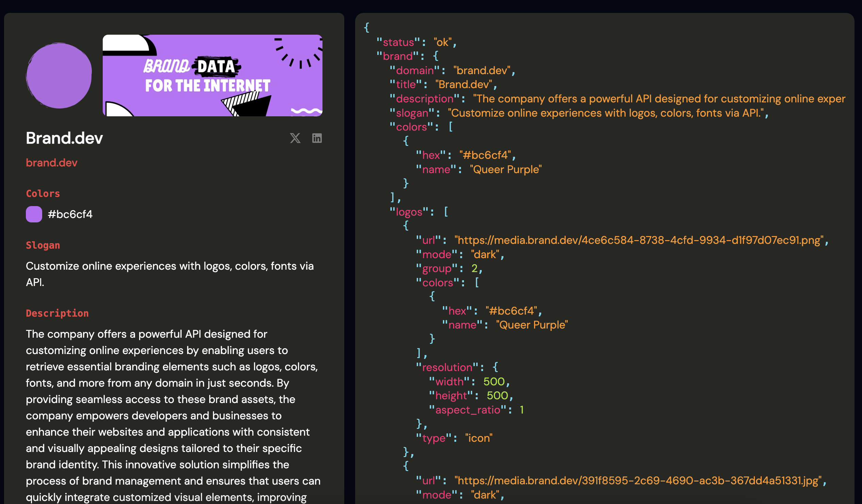862x504 pixels.
Task: Click the "height" value 500
Action: pyautogui.click(x=497, y=396)
